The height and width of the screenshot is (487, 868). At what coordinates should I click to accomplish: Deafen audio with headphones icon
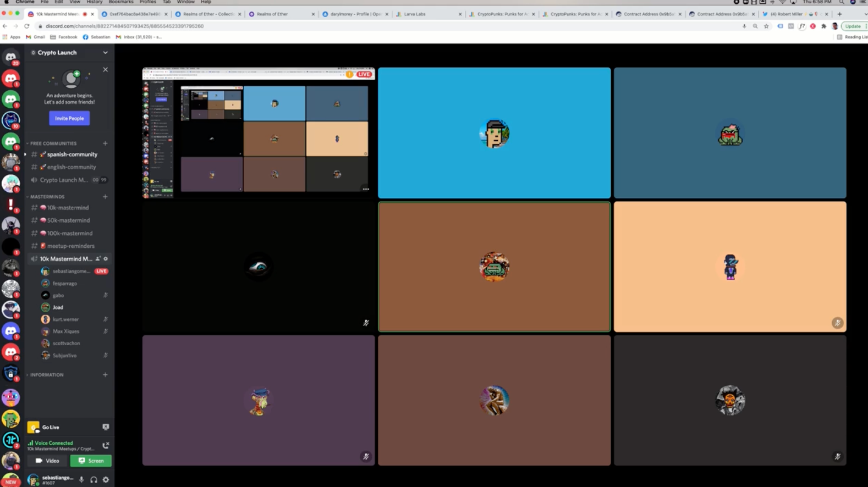(94, 480)
